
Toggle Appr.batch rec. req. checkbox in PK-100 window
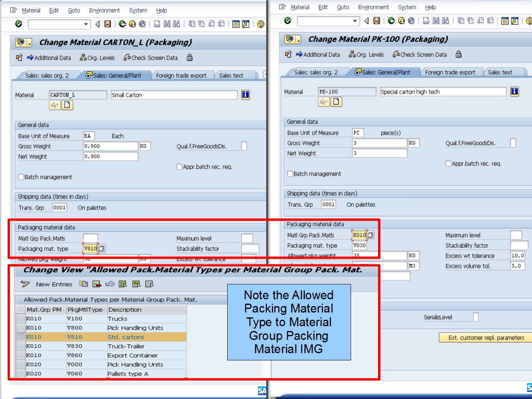point(448,164)
